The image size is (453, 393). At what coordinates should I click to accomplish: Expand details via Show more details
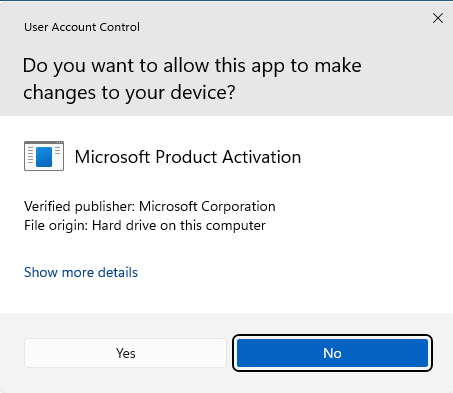point(81,272)
